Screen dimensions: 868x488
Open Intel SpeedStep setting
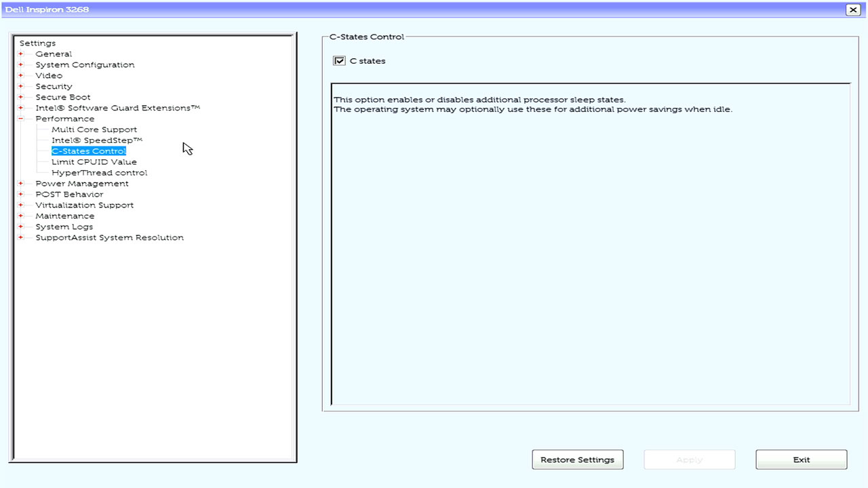tap(97, 140)
